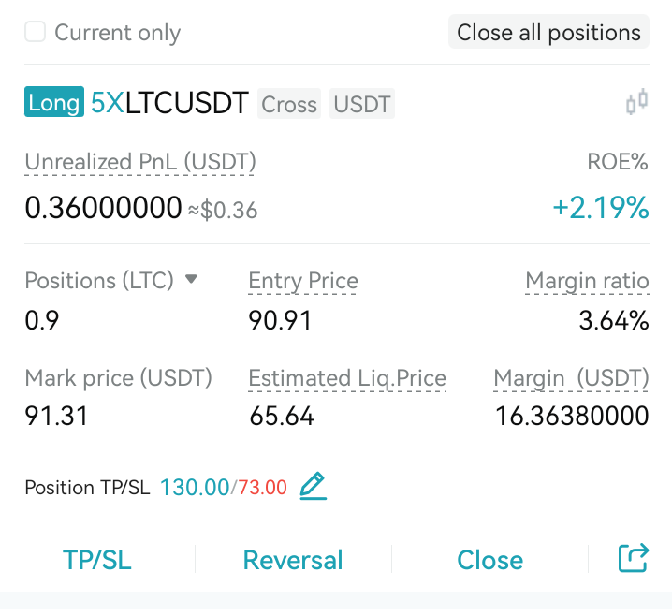Open the LTCUSDT candlestick chart icon
Screen dimensions: 672x616
(636, 102)
